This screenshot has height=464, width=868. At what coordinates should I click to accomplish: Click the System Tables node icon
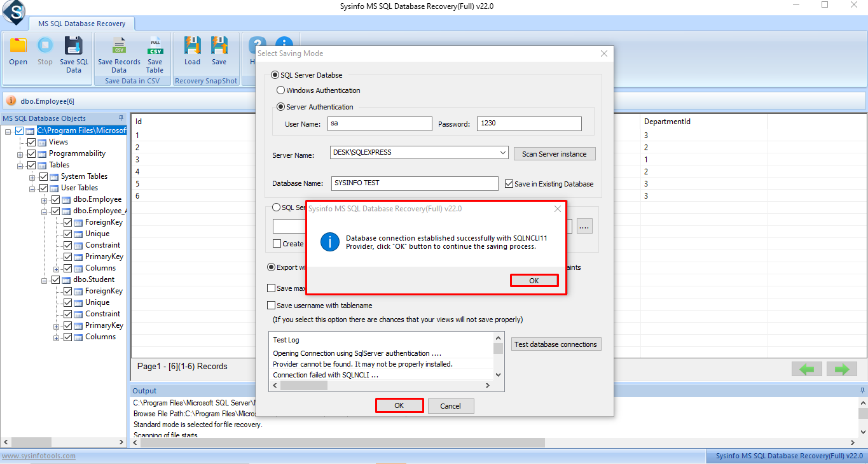point(54,176)
